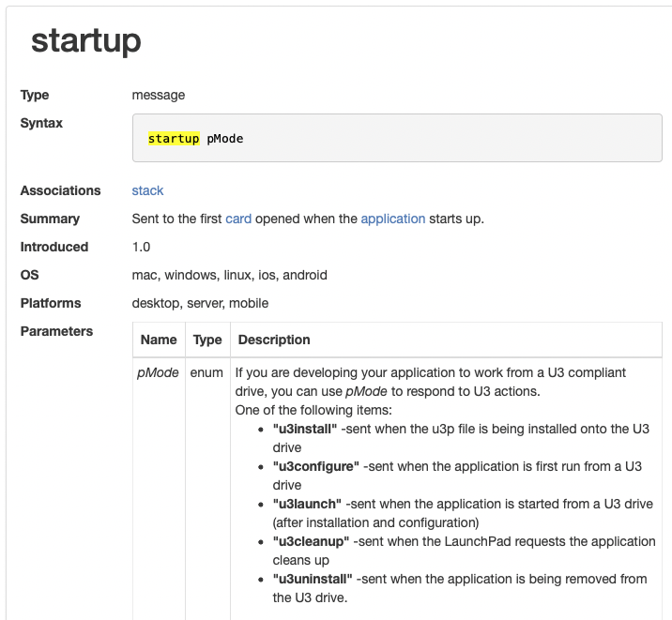Click the bold "u3configure" list item

315,466
